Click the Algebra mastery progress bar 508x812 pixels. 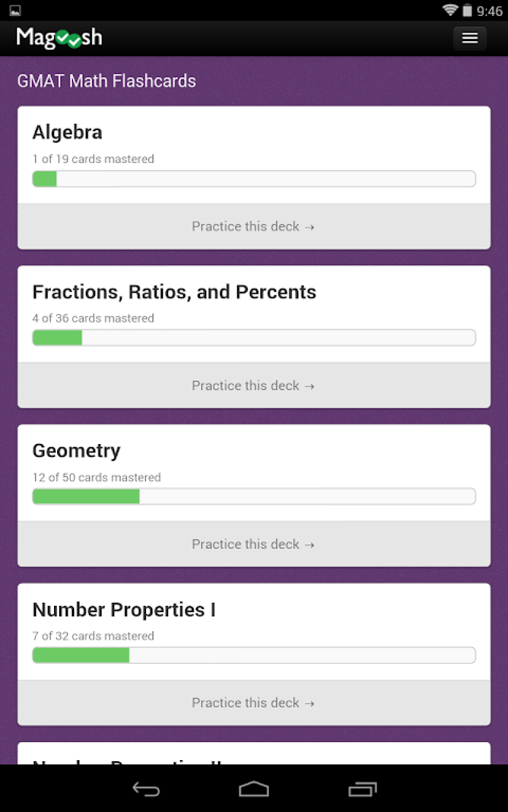click(x=254, y=179)
